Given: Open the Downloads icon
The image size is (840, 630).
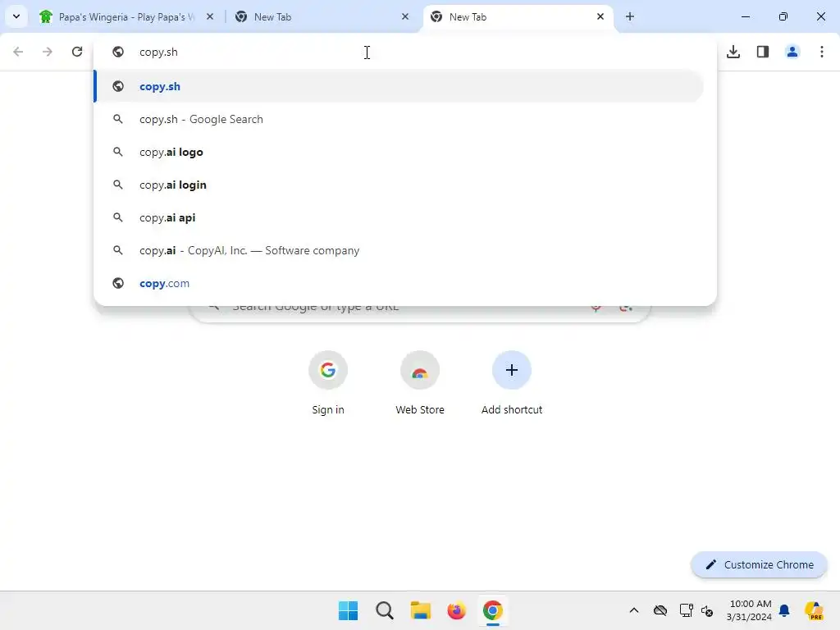Looking at the screenshot, I should 733,52.
